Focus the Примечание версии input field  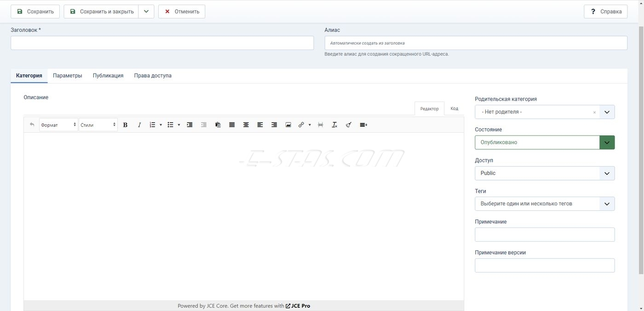tap(545, 265)
